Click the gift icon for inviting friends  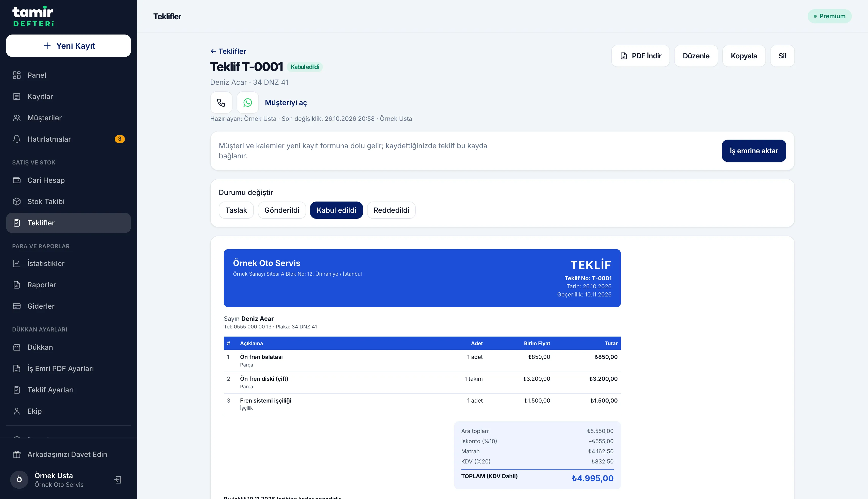click(x=17, y=454)
